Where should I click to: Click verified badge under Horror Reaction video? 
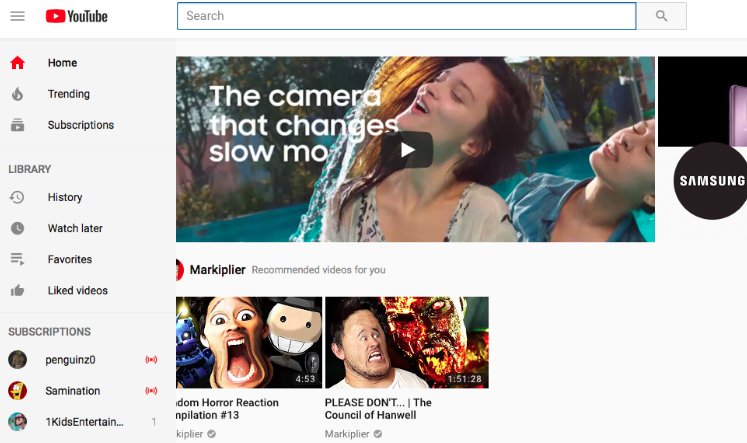point(212,434)
